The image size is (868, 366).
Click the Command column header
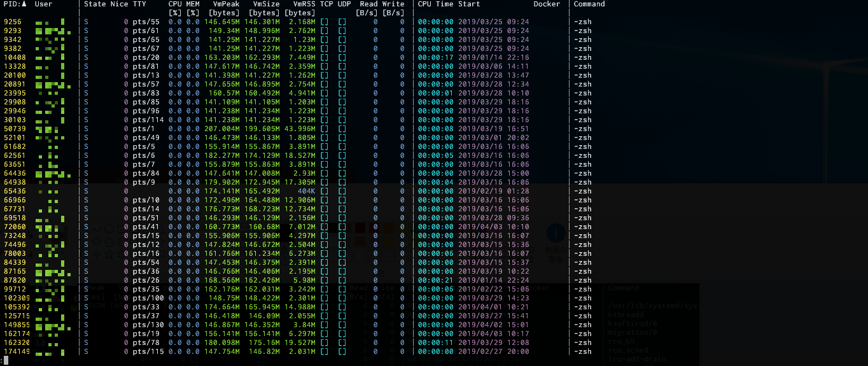pos(589,4)
